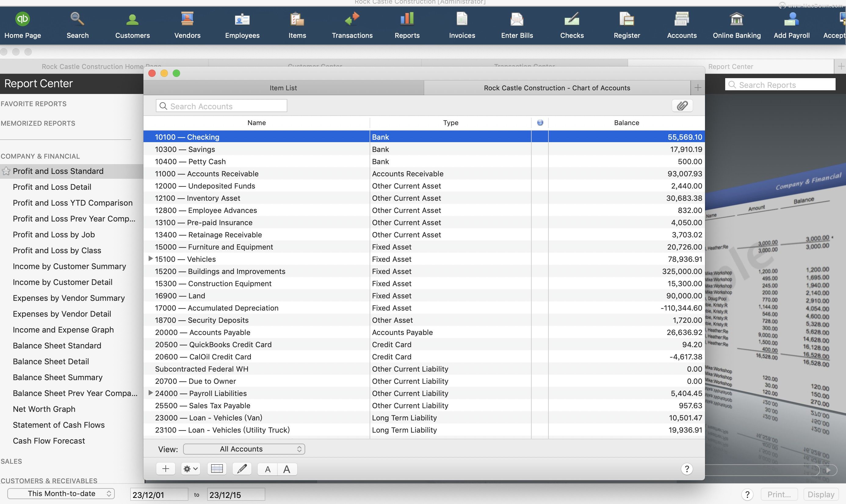This screenshot has height=504, width=846.
Task: Select the Subcontracted Federal WH row
Action: point(424,369)
